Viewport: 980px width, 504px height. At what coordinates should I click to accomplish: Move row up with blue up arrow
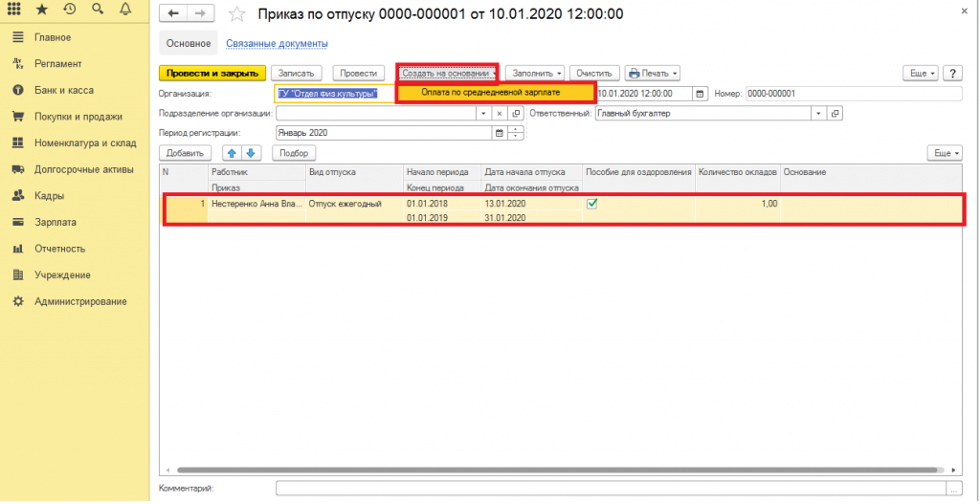[x=232, y=153]
